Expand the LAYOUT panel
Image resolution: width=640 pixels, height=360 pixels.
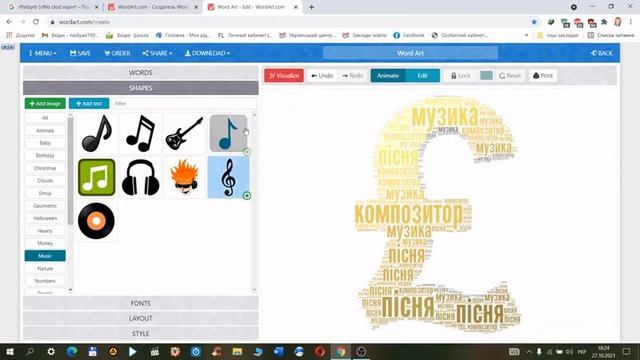click(140, 318)
